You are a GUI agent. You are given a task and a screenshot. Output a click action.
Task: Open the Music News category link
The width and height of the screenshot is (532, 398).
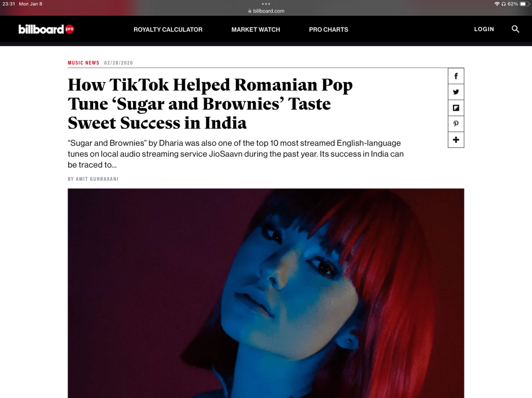tap(84, 63)
